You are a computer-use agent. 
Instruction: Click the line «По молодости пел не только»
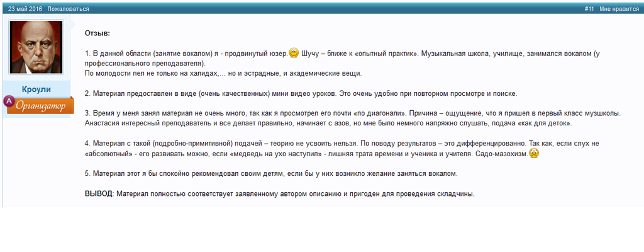[x=138, y=73]
